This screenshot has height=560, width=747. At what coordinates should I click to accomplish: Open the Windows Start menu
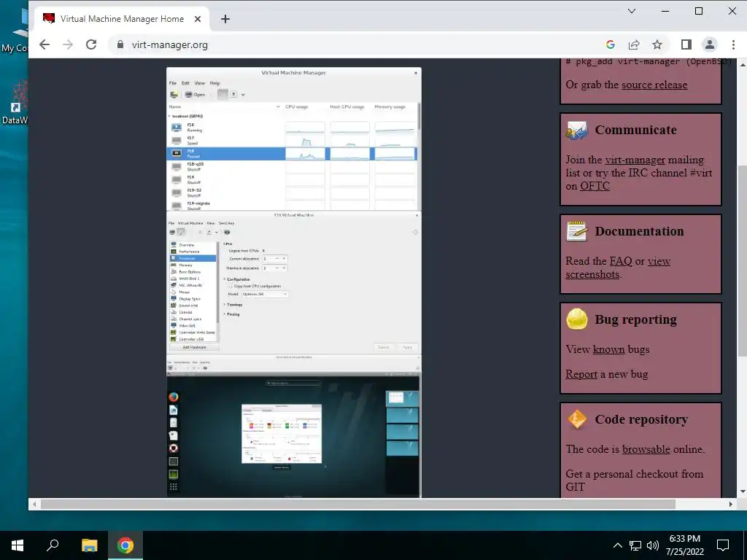pyautogui.click(x=18, y=545)
